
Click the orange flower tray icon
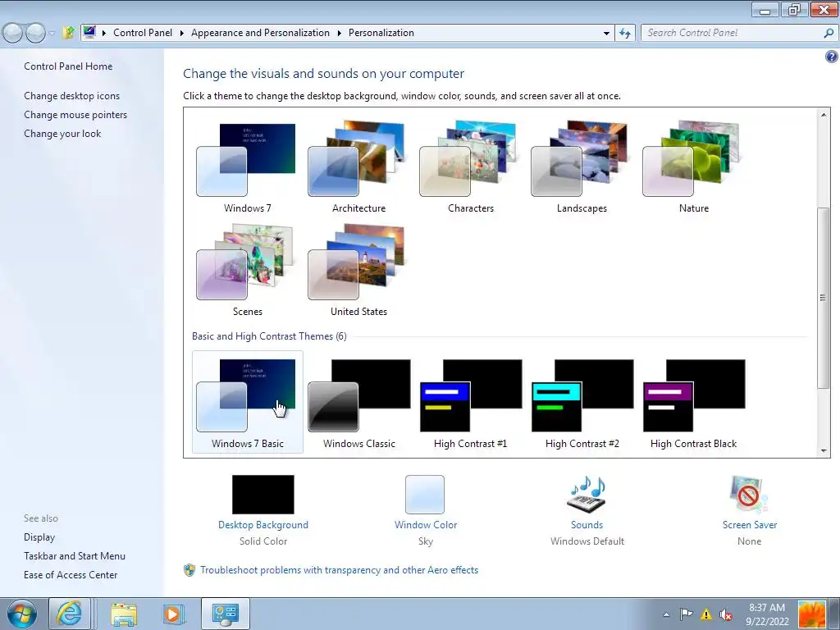coord(811,614)
